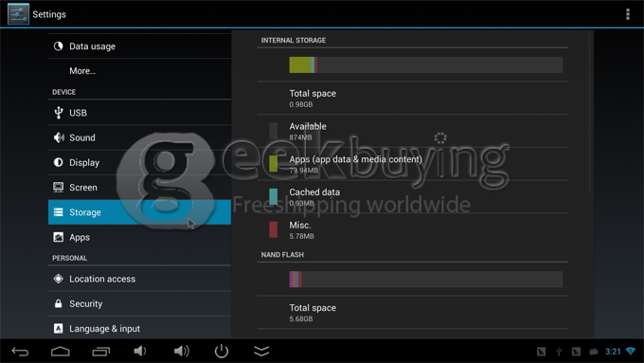Click the NAND flash usage bar
The width and height of the screenshot is (644, 363).
click(x=426, y=280)
